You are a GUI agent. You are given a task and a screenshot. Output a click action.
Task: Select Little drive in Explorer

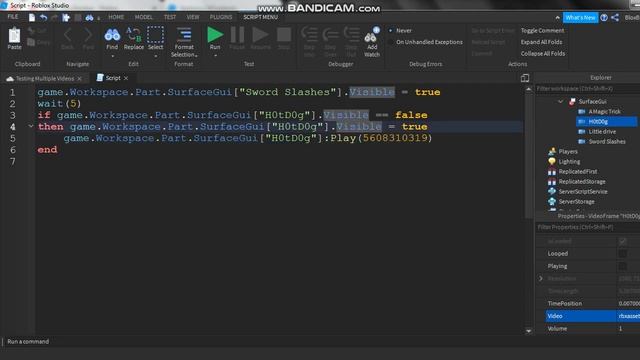(602, 131)
